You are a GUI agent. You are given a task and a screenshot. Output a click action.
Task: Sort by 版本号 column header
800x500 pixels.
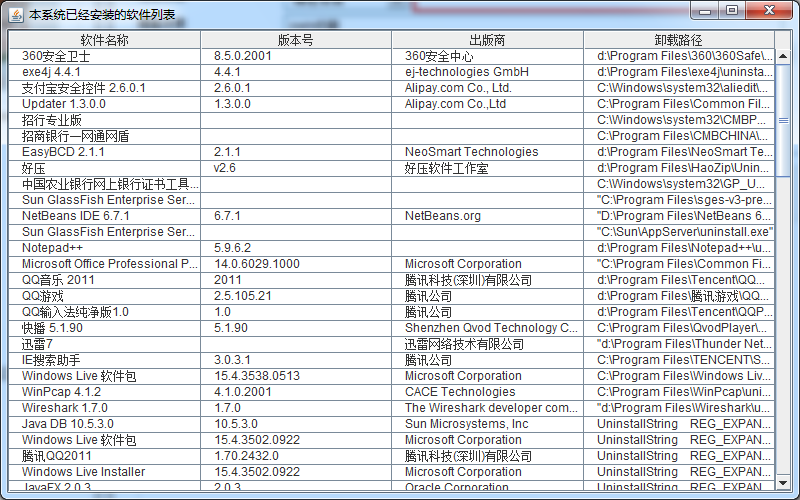pyautogui.click(x=296, y=40)
